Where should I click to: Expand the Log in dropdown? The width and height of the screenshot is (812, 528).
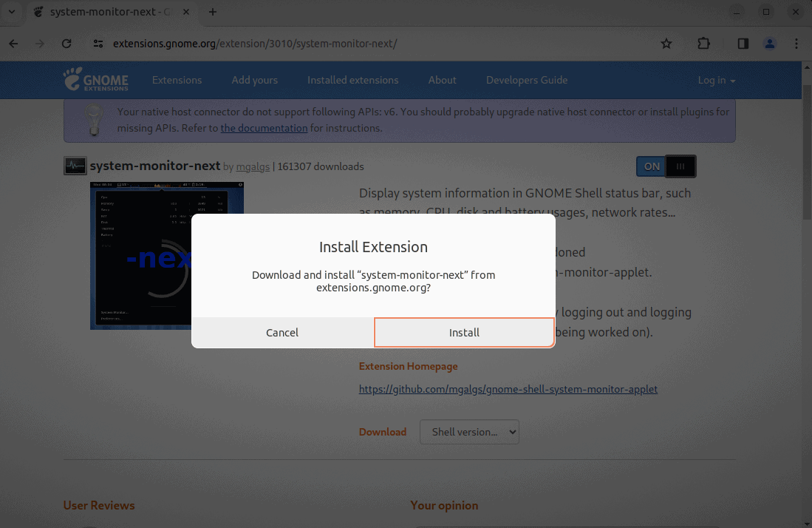tap(716, 80)
